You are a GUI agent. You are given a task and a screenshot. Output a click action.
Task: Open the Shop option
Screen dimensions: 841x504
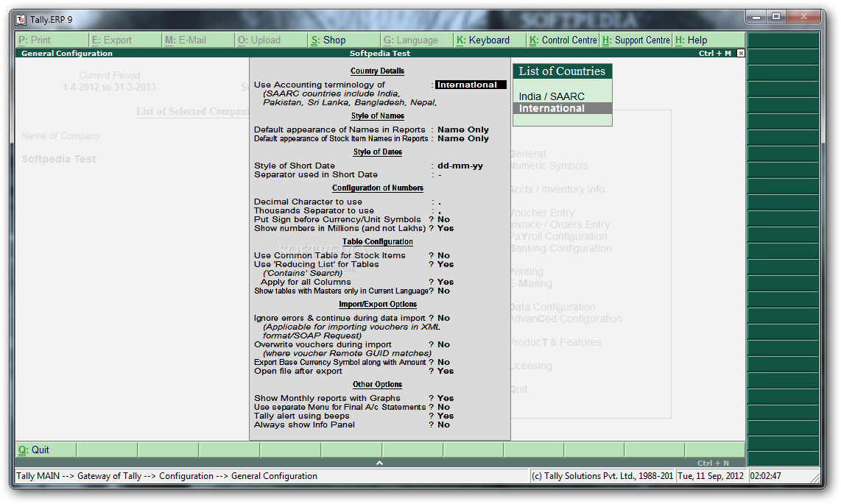(x=345, y=40)
